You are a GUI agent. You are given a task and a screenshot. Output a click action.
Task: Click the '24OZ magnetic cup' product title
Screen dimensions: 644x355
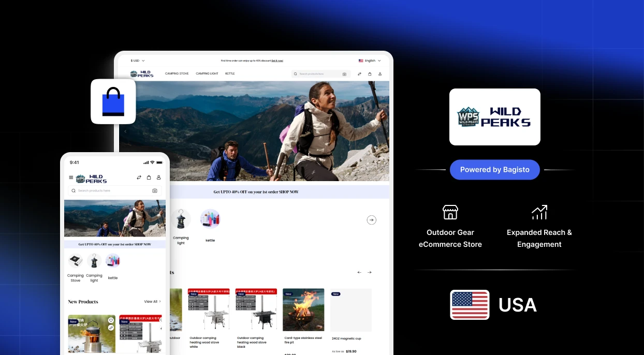pos(346,338)
